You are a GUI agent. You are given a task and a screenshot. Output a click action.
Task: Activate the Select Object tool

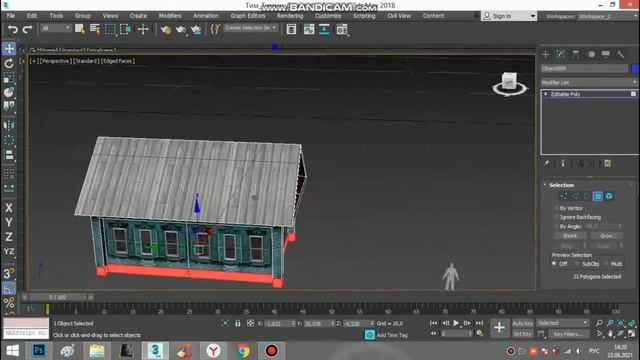80,29
